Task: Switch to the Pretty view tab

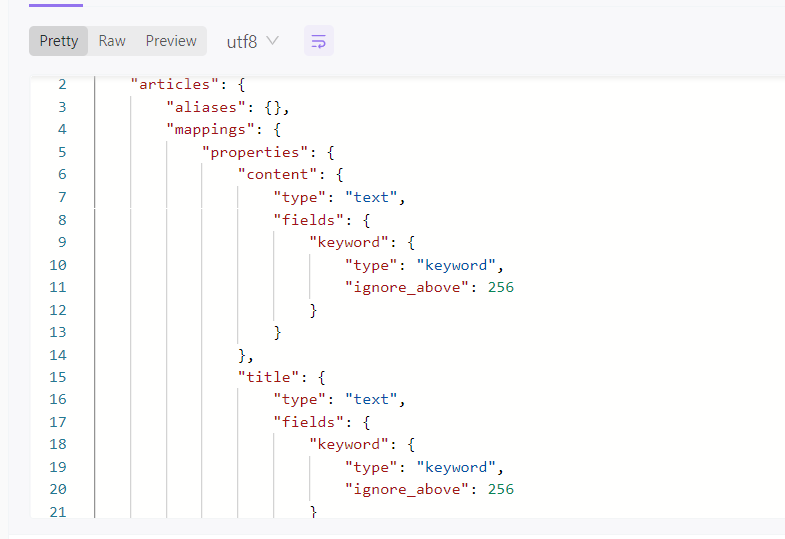Action: [59, 41]
